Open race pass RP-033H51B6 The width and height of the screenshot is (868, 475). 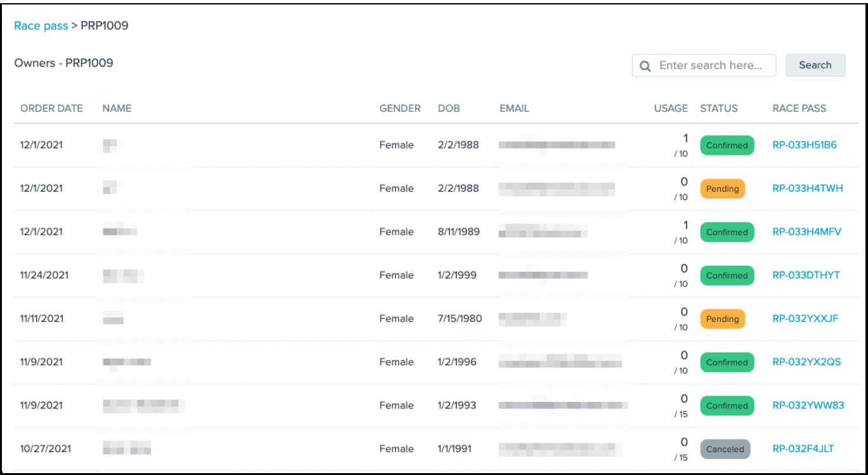[x=805, y=145]
